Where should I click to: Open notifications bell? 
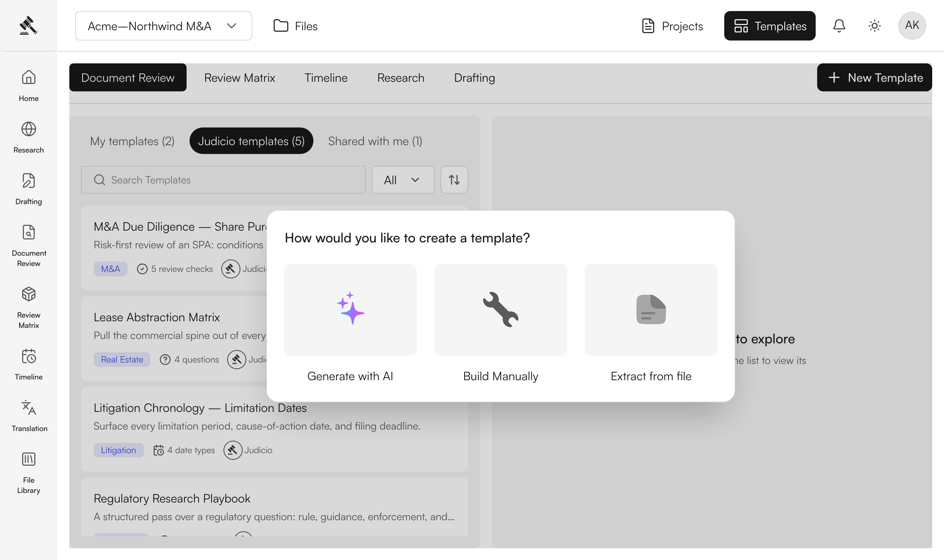point(839,26)
